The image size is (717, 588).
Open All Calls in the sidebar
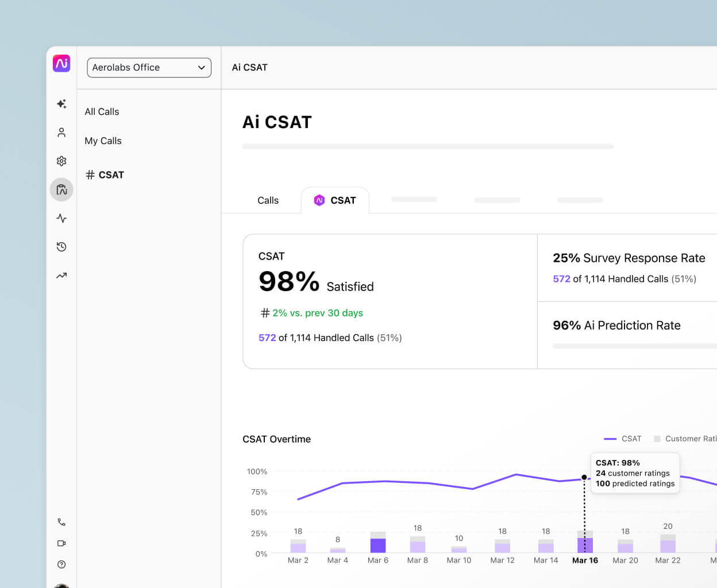pyautogui.click(x=102, y=111)
